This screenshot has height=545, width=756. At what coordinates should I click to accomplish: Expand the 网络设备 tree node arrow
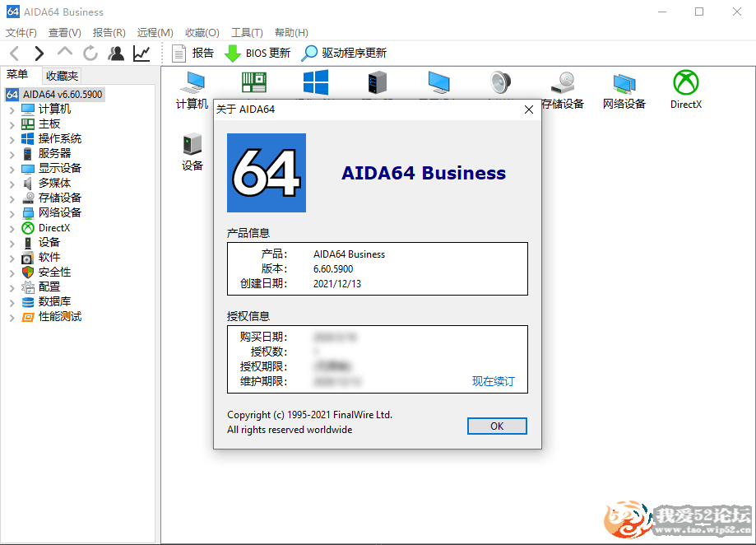point(12,214)
